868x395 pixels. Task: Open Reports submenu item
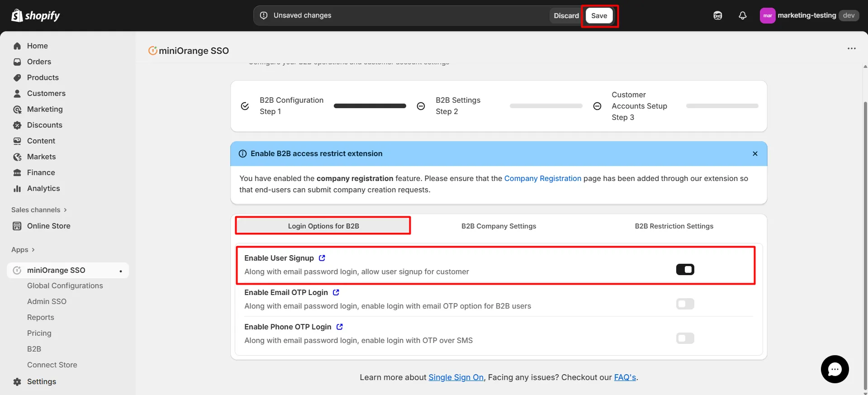tap(40, 317)
